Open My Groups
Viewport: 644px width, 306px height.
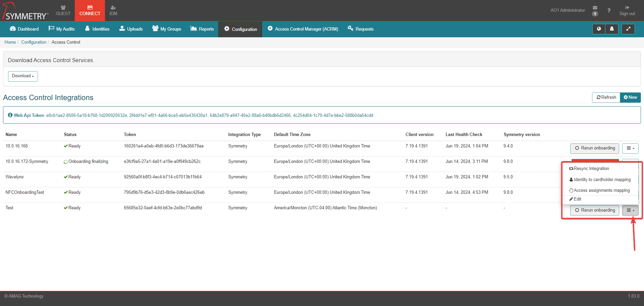pos(167,29)
